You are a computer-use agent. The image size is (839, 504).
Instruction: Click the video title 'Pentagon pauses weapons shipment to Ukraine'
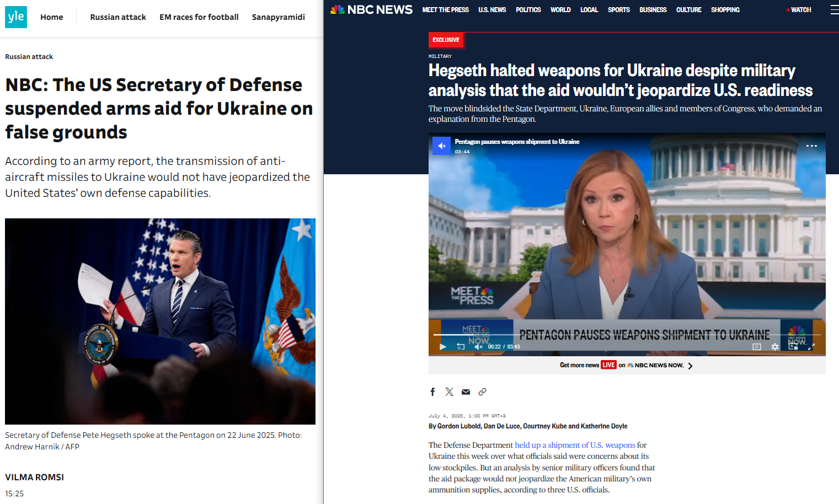(517, 142)
